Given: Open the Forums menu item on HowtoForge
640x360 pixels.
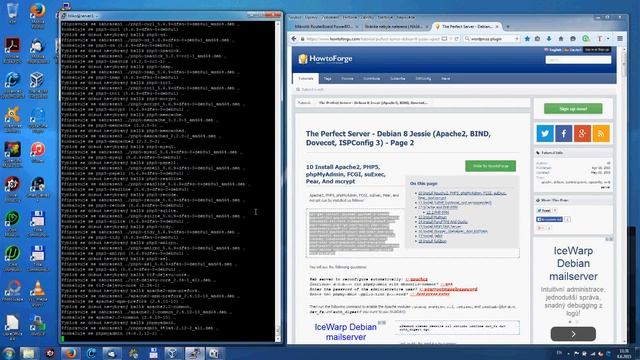Looking at the screenshot, I should click(347, 78).
